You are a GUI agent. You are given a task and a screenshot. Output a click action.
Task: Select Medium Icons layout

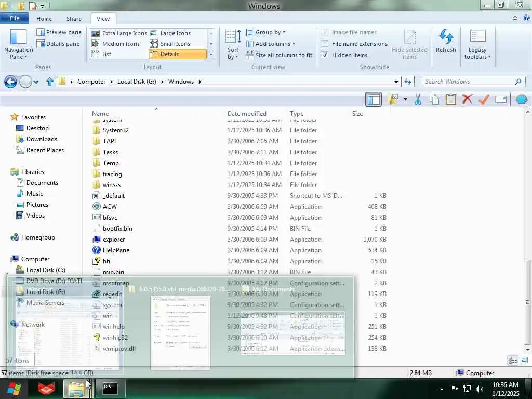(116, 44)
